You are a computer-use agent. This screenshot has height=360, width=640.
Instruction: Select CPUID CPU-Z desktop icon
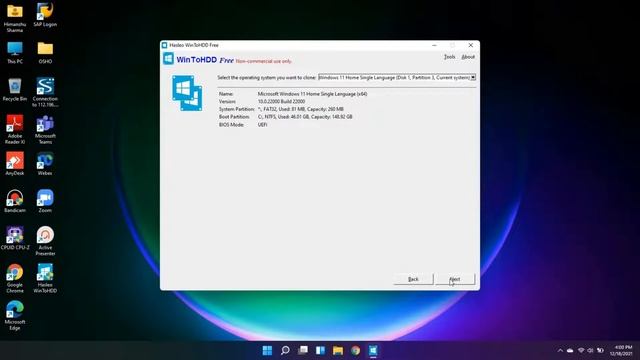[15, 238]
